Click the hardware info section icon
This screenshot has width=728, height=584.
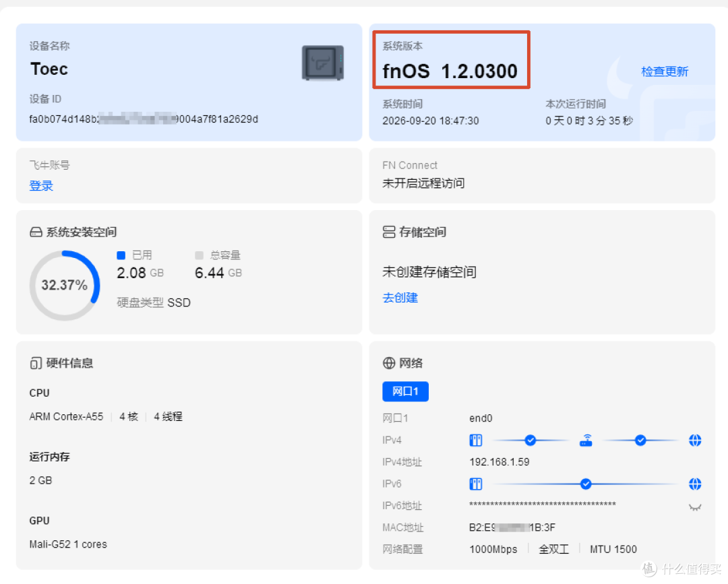(36, 363)
